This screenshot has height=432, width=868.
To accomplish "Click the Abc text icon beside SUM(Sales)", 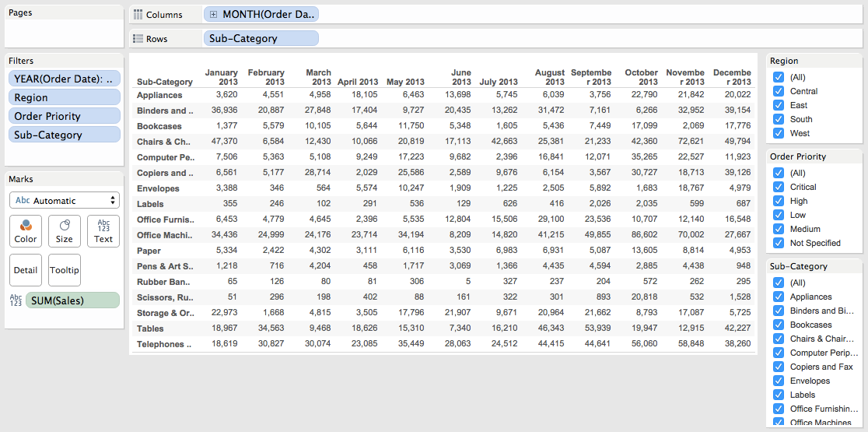I will click(16, 300).
